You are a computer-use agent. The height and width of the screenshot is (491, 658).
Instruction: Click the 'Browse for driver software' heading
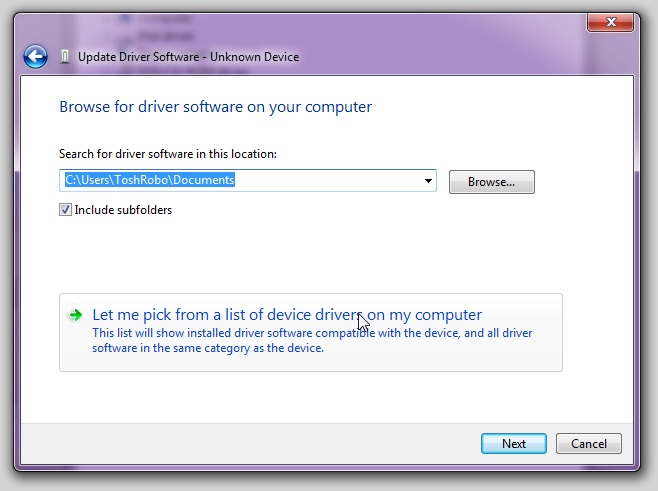coord(215,106)
